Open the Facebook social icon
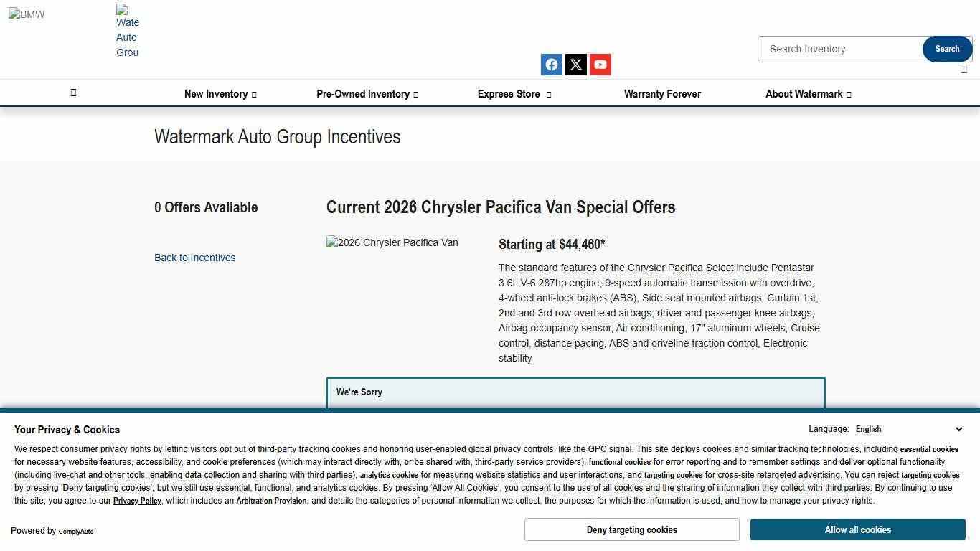 tap(551, 65)
